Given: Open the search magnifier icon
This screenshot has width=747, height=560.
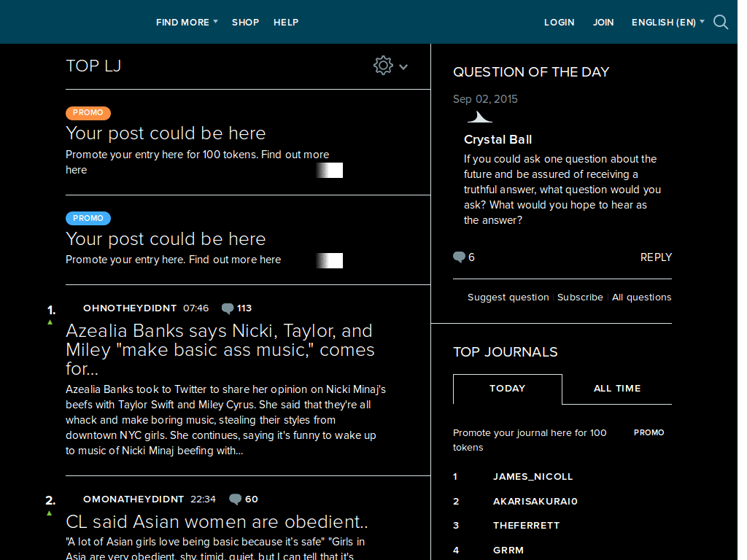Looking at the screenshot, I should coord(720,22).
